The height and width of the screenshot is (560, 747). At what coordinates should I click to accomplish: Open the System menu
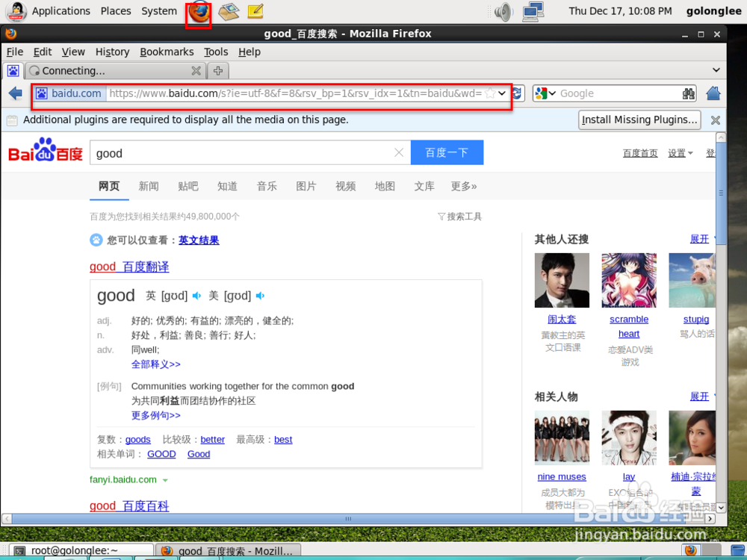(159, 11)
